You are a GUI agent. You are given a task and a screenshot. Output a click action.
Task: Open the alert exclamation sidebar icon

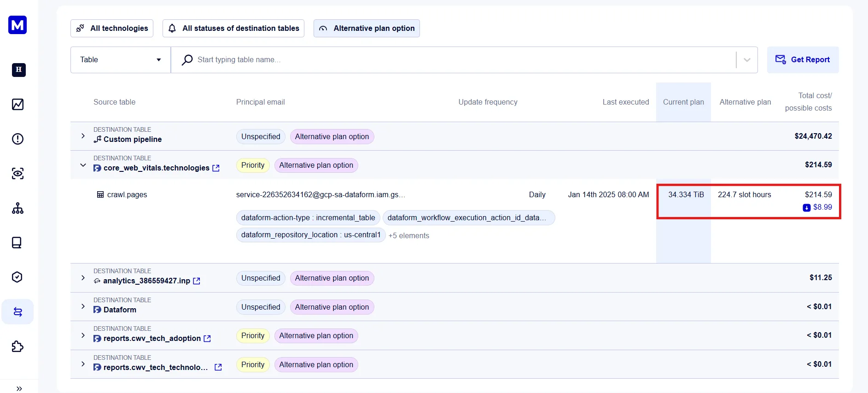[x=17, y=139]
